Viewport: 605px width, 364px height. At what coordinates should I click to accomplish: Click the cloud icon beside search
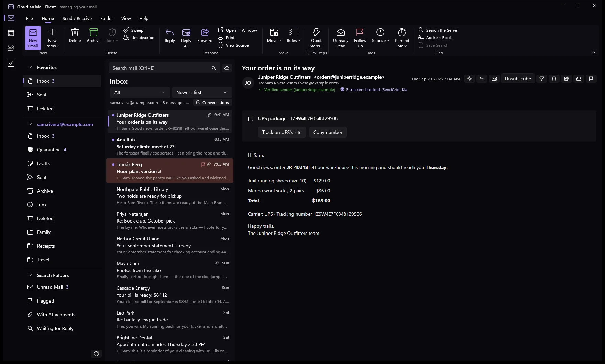[x=227, y=68]
